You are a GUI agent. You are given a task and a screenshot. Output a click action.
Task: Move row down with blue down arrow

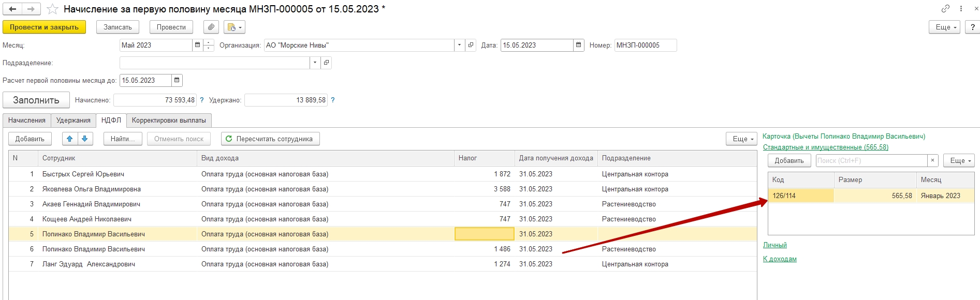click(x=85, y=139)
